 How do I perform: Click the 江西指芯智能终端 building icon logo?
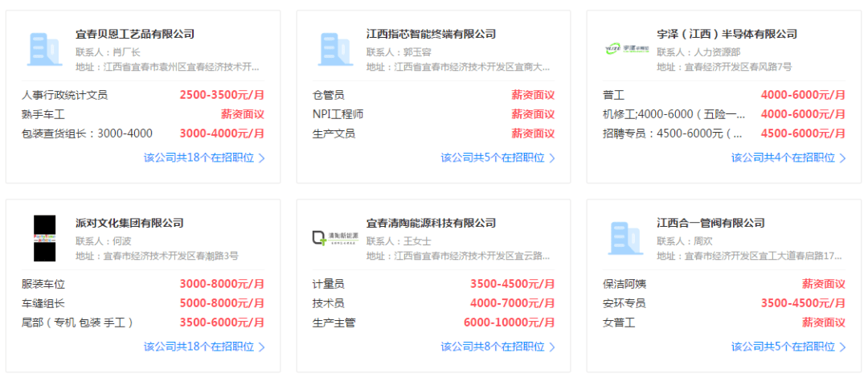(334, 50)
